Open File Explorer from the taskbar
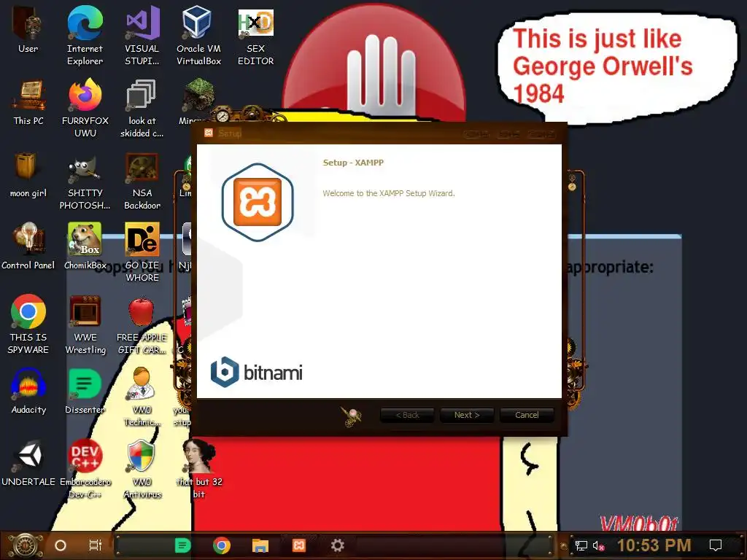This screenshot has width=747, height=560. tap(260, 545)
